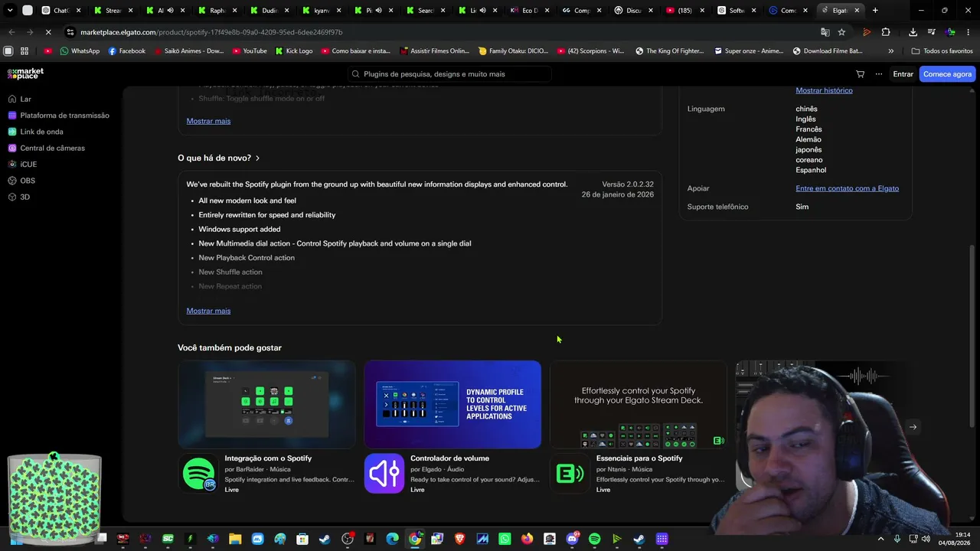Image resolution: width=980 pixels, height=551 pixels.
Task: Show more of the description text
Action: point(208,121)
